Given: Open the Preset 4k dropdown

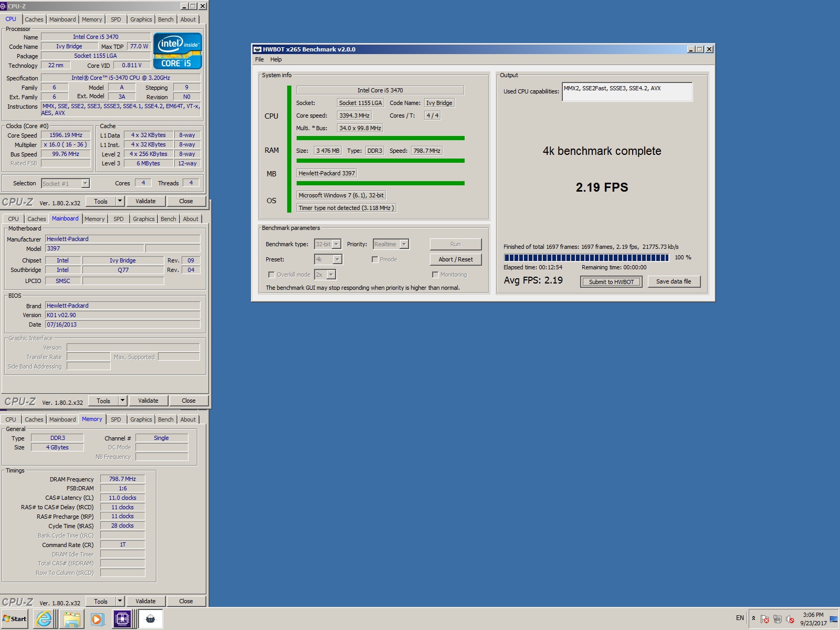Looking at the screenshot, I should 337,259.
